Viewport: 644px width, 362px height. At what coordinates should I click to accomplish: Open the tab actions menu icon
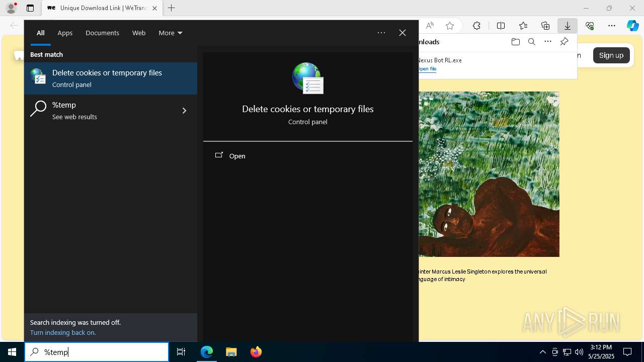[x=30, y=8]
